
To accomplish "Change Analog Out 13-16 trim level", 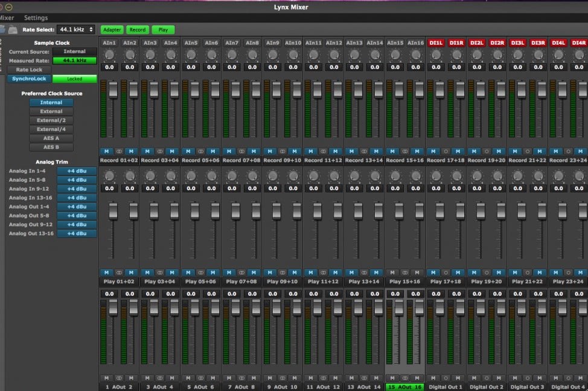I will pyautogui.click(x=77, y=234).
